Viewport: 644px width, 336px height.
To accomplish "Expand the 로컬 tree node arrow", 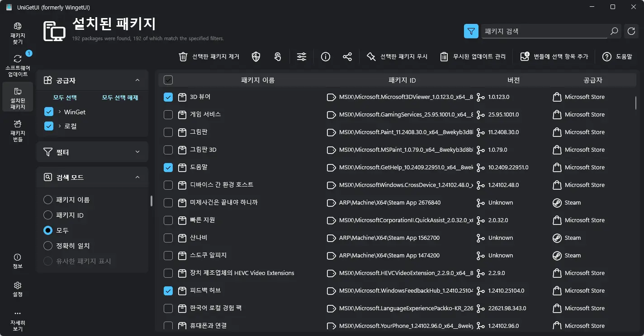I will click(x=60, y=126).
